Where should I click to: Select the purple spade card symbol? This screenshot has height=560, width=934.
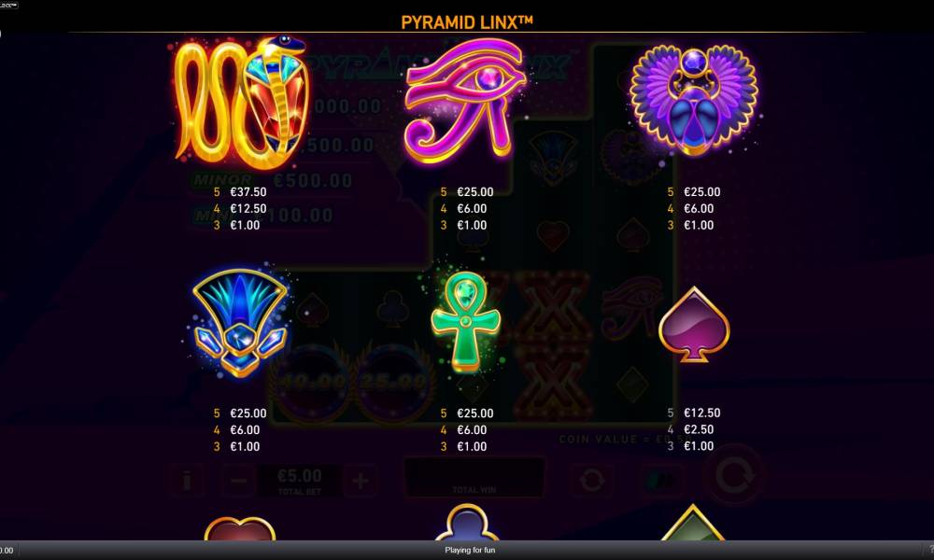(694, 325)
